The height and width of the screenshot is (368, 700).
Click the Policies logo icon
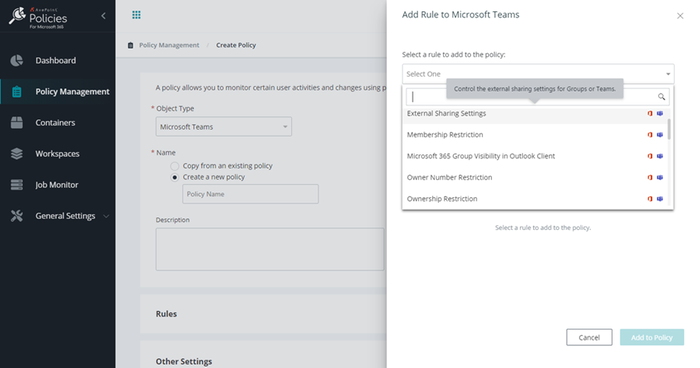[x=18, y=16]
